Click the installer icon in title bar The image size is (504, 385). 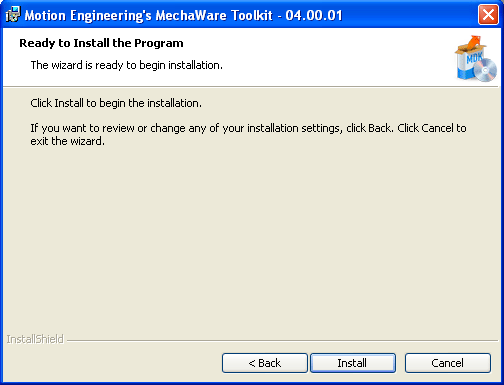[x=13, y=15]
